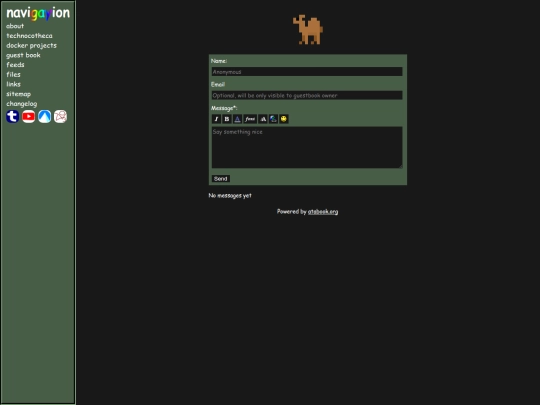Select guest book in the sidebar
This screenshot has width=540, height=405.
point(23,55)
